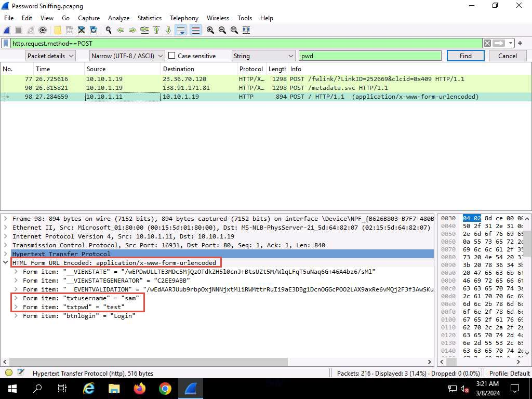Image resolution: width=532 pixels, height=399 pixels.
Task: Click the display filter bookmark icon
Action: pyautogui.click(x=6, y=43)
